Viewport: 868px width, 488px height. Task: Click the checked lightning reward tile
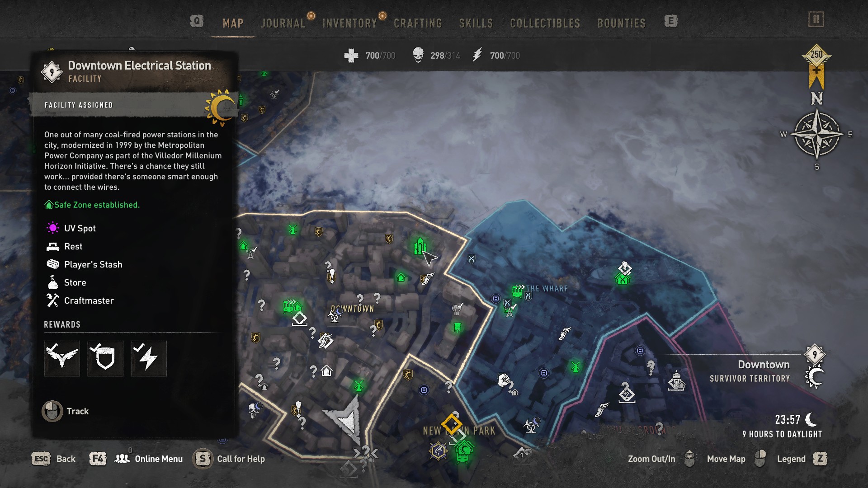pyautogui.click(x=149, y=358)
